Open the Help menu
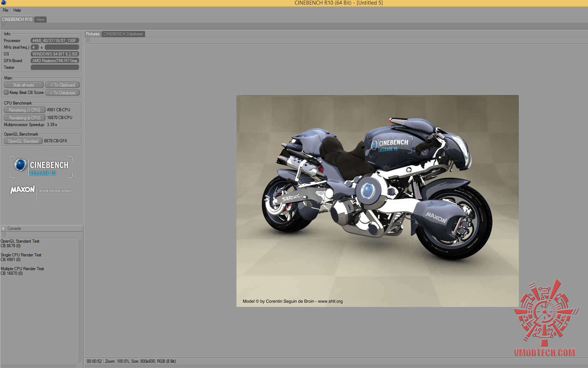This screenshot has width=588, height=368. coord(17,10)
